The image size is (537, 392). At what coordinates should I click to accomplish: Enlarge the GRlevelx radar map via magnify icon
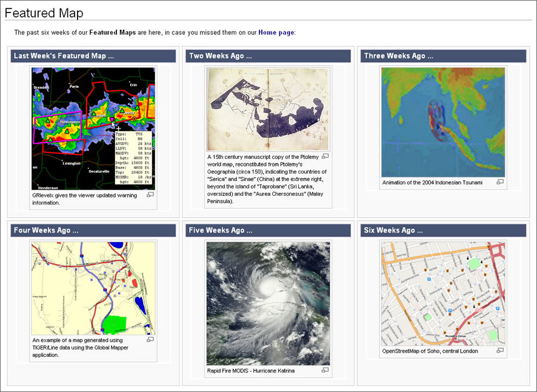[x=150, y=195]
